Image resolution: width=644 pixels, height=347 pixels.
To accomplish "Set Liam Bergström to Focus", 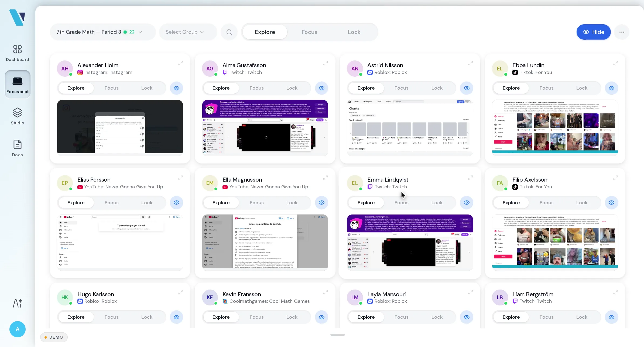I will (546, 317).
